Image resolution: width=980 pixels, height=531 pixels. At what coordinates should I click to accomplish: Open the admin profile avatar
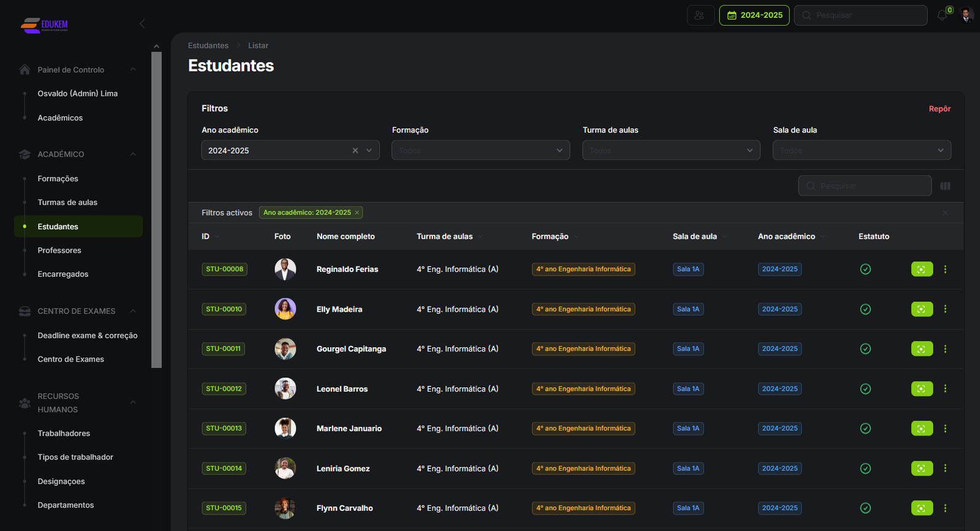click(x=967, y=15)
